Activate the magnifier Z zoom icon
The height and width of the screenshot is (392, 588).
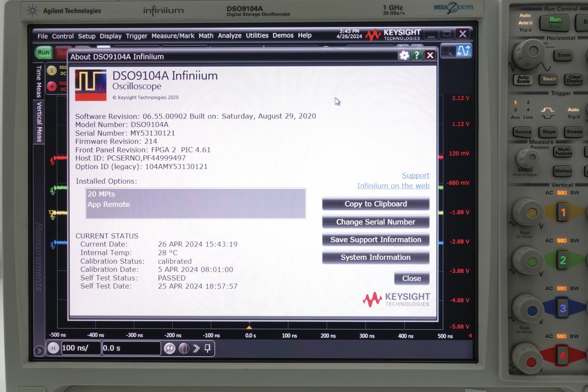(x=169, y=348)
